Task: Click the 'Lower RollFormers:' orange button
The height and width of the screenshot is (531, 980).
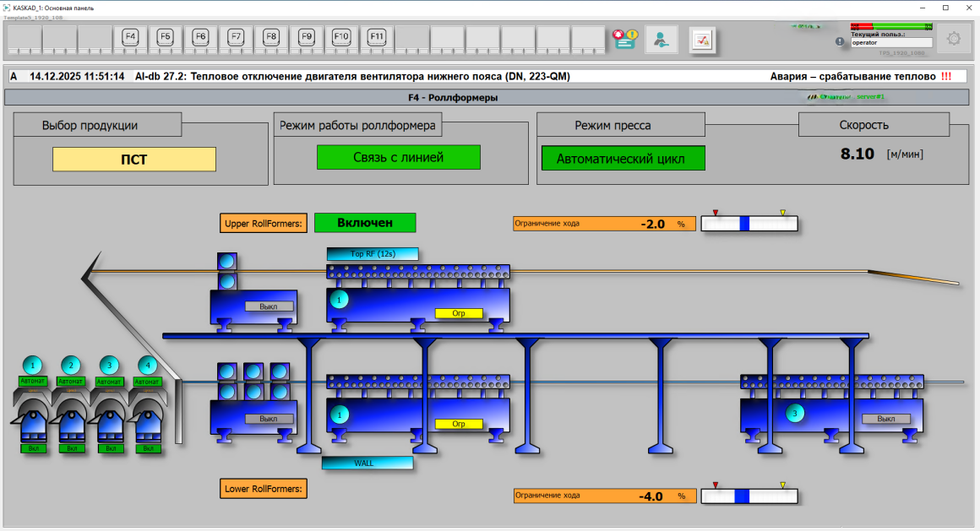Action: click(x=263, y=488)
